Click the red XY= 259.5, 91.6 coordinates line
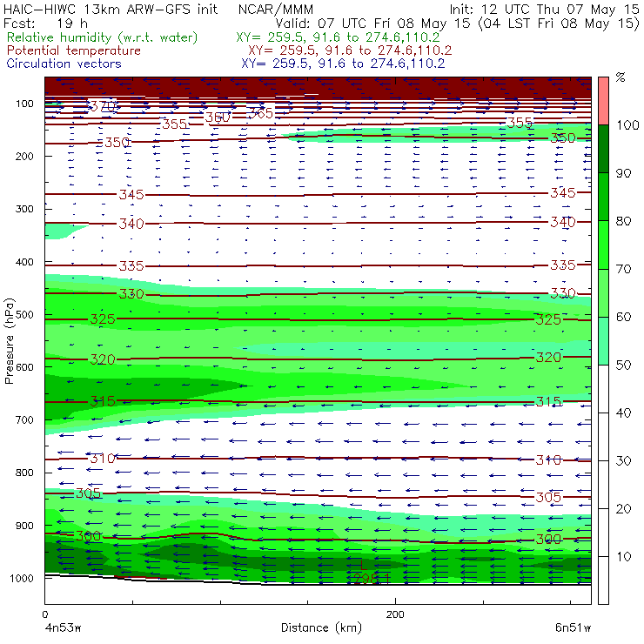This screenshot has width=644, height=644. [350, 50]
